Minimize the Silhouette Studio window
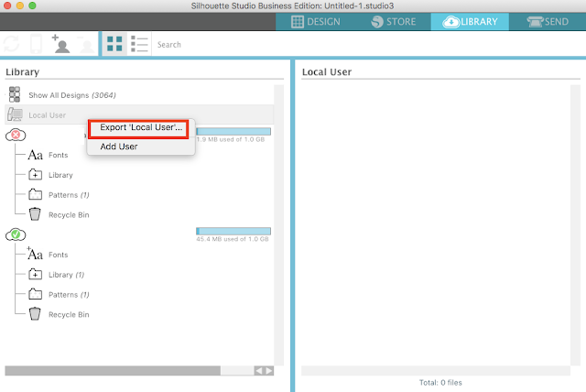Viewport: 586px width, 392px height. pyautogui.click(x=20, y=5)
